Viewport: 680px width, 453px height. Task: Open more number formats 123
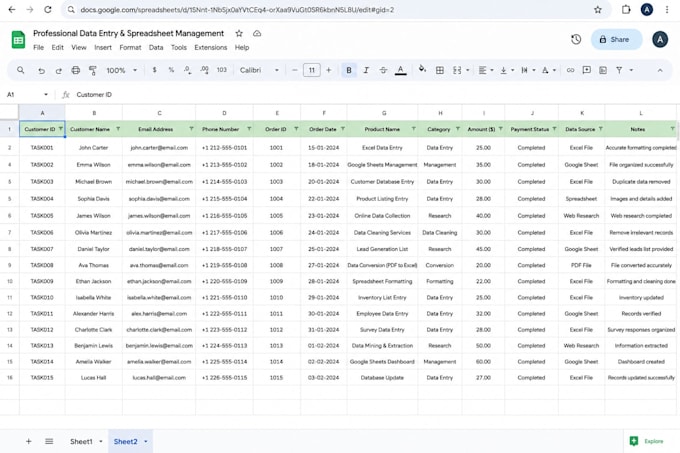222,70
